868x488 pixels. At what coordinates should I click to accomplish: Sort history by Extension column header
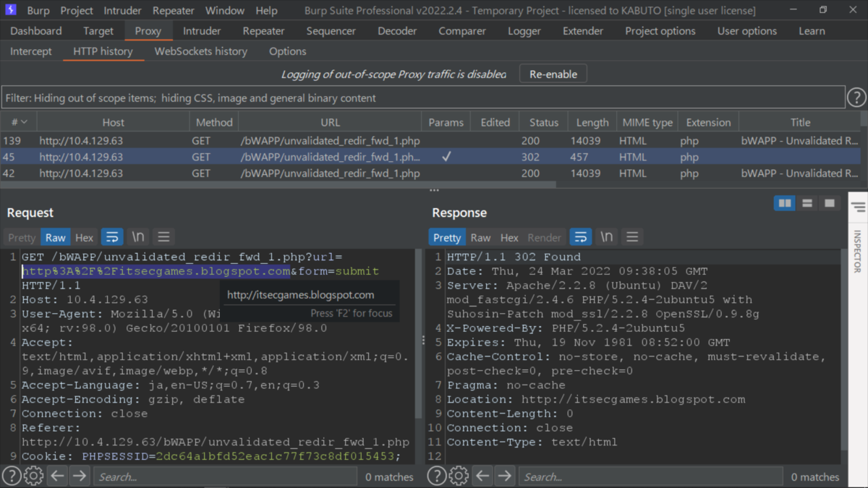(708, 122)
